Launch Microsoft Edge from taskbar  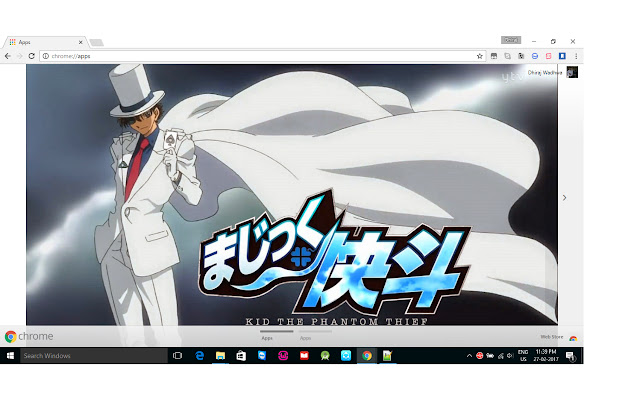coord(199,356)
